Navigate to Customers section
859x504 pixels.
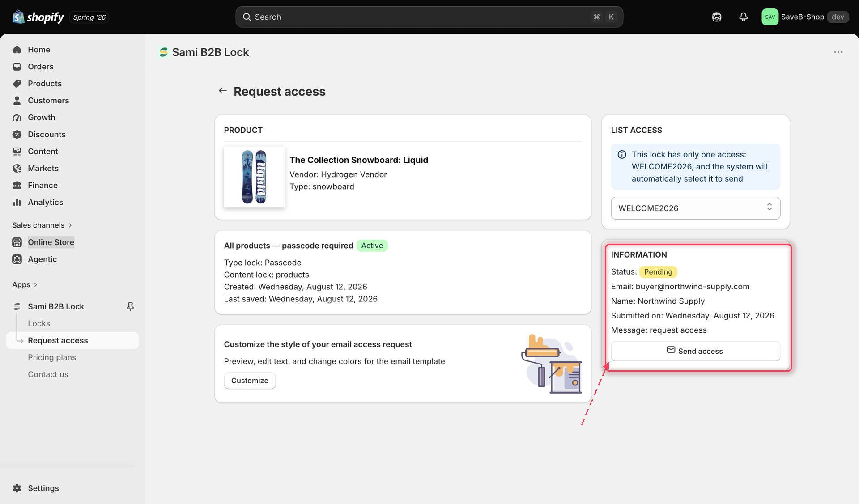tap(48, 101)
